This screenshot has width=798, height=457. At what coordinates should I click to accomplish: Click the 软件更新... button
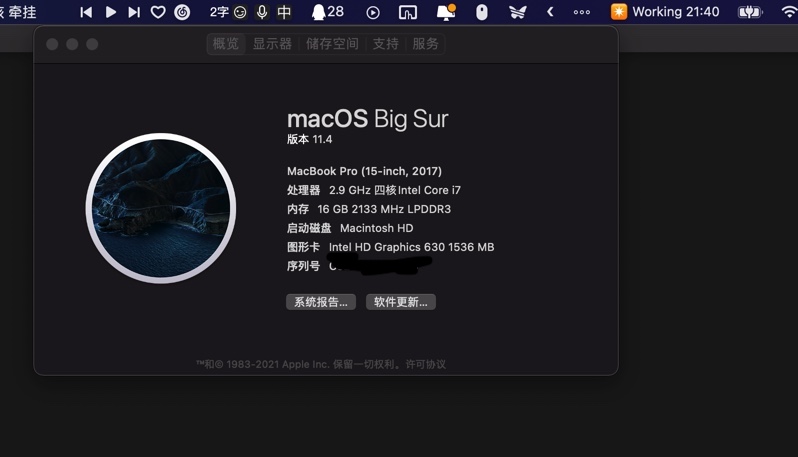401,302
